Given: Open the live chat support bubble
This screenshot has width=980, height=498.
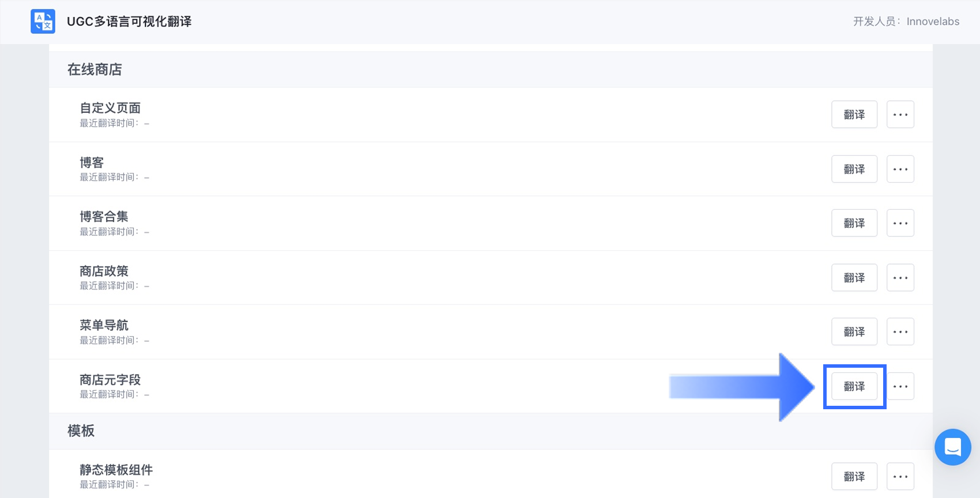Looking at the screenshot, I should (952, 447).
